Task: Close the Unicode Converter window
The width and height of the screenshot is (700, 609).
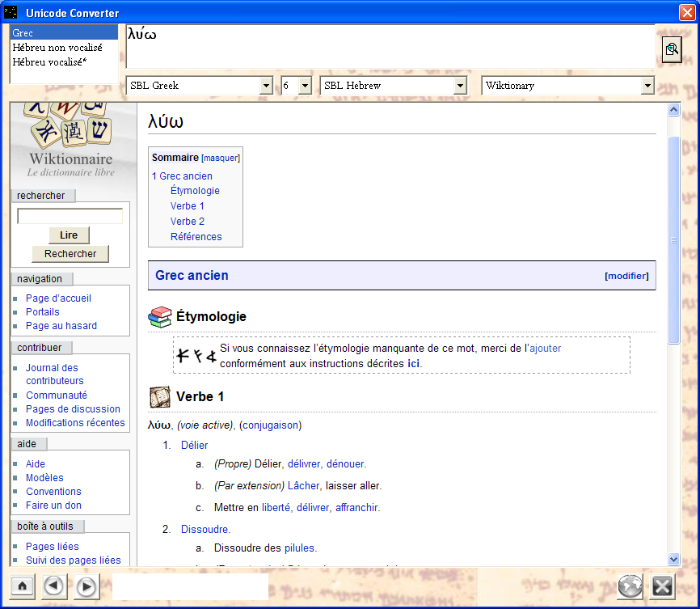Action: point(687,12)
